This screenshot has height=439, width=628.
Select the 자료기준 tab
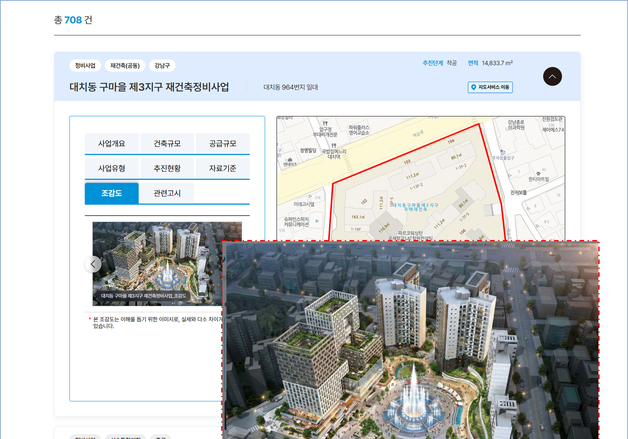point(222,168)
